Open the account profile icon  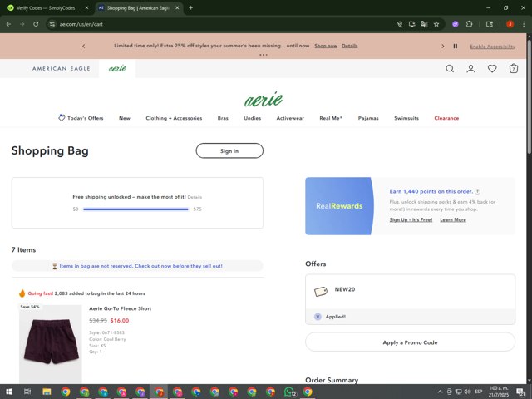coord(470,69)
